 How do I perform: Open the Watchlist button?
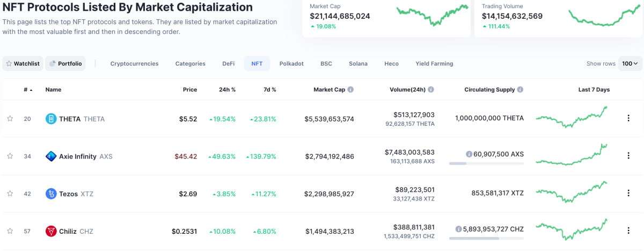point(23,63)
